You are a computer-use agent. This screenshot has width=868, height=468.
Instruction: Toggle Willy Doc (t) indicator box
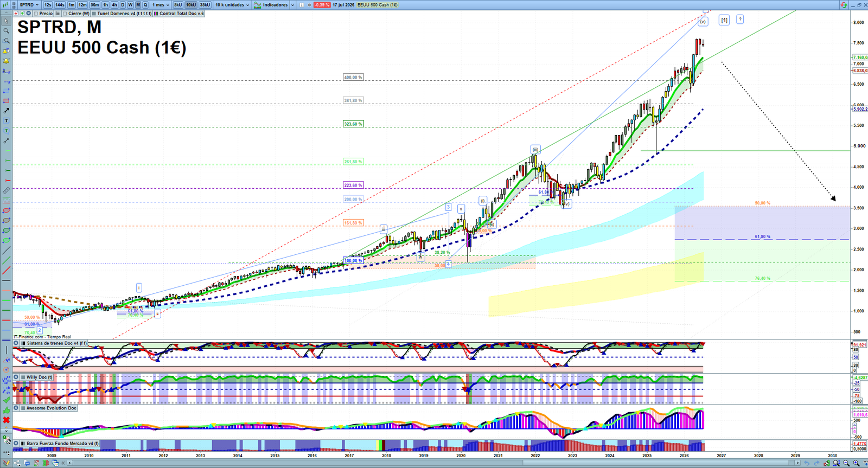point(23,377)
